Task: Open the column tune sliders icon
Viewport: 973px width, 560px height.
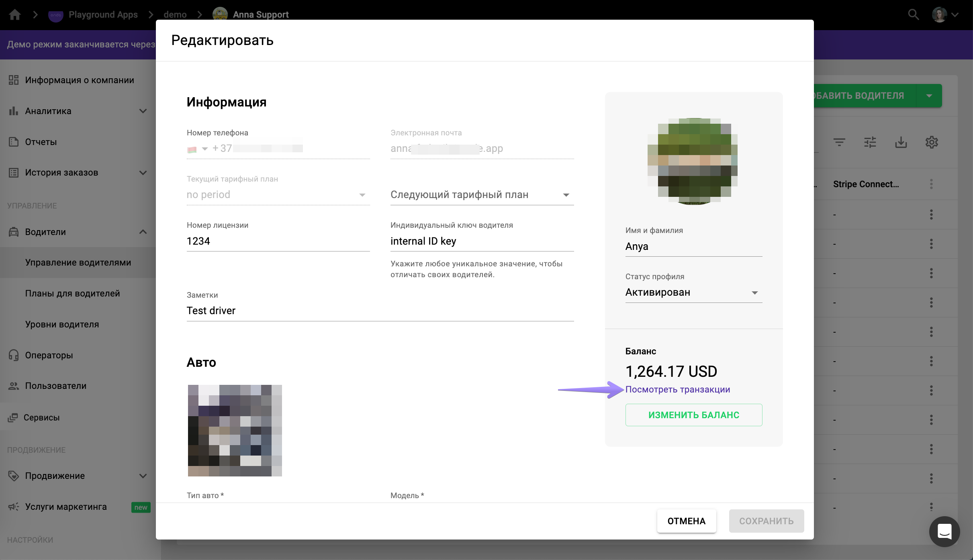Action: coord(870,142)
